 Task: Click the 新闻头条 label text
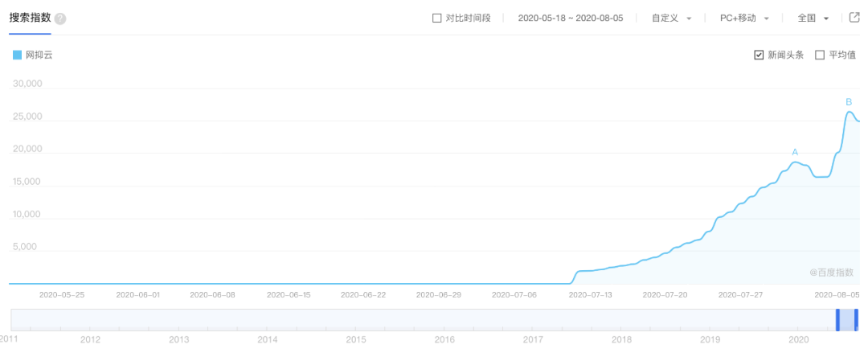coord(785,55)
